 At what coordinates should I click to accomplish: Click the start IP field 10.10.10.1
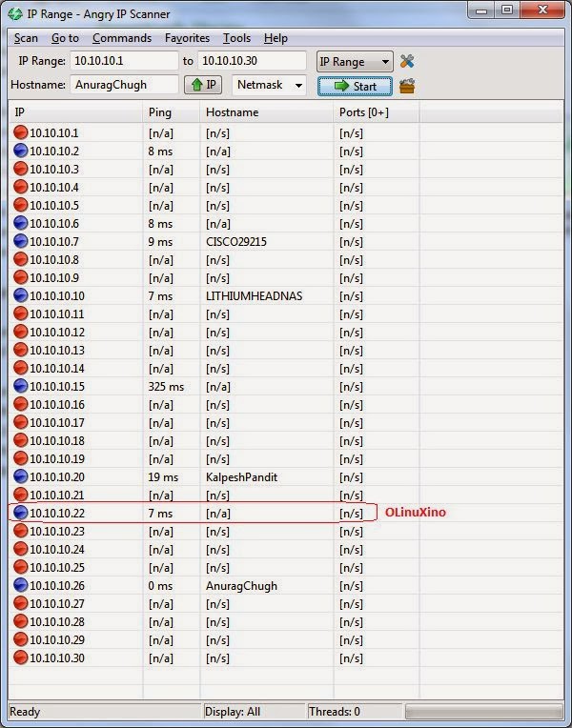(x=125, y=61)
